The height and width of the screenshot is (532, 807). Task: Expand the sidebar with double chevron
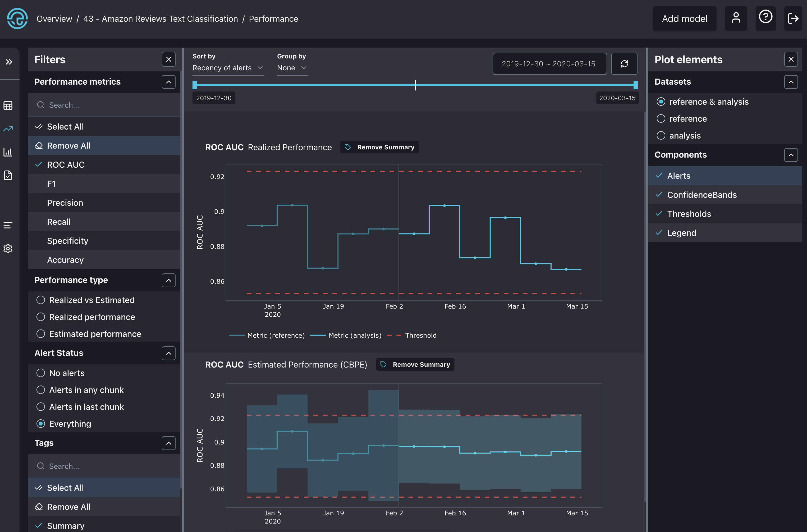[9, 62]
